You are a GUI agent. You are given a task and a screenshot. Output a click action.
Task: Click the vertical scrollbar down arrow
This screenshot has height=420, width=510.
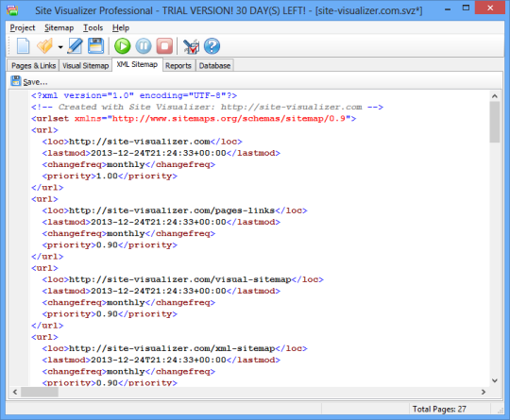[494, 380]
